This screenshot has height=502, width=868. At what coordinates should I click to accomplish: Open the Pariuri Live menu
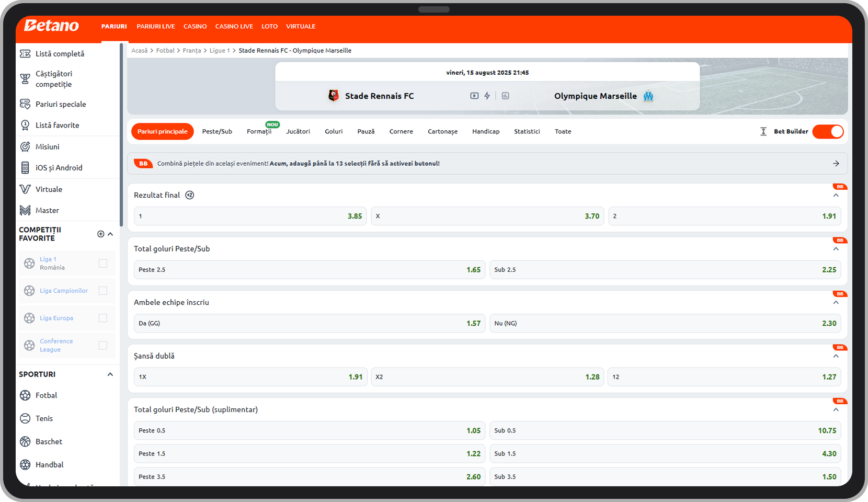(x=156, y=26)
